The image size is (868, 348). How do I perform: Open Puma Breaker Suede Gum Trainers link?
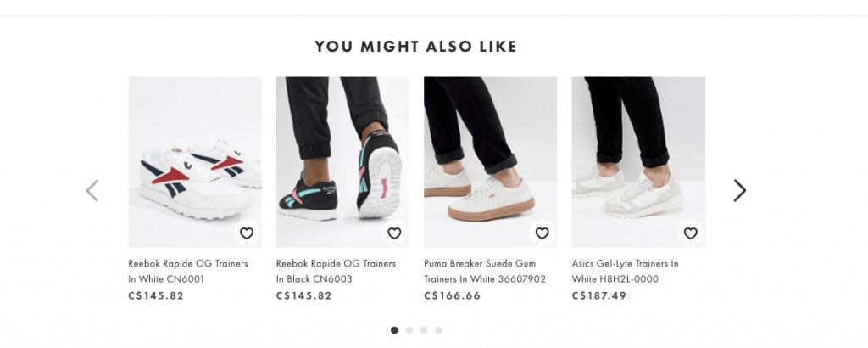[485, 271]
